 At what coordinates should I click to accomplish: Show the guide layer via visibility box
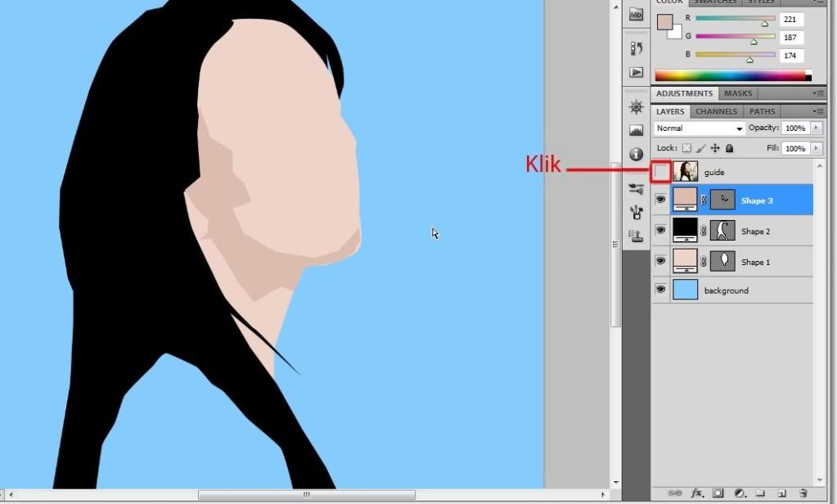(660, 172)
